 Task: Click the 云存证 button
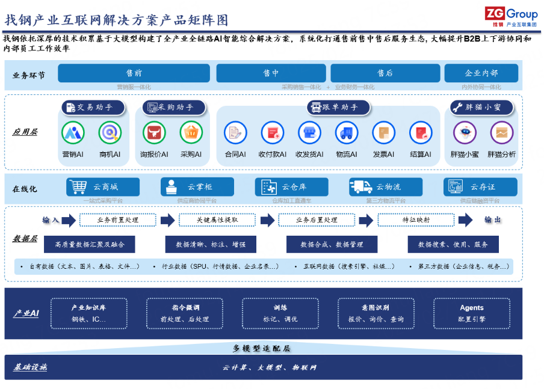480,187
